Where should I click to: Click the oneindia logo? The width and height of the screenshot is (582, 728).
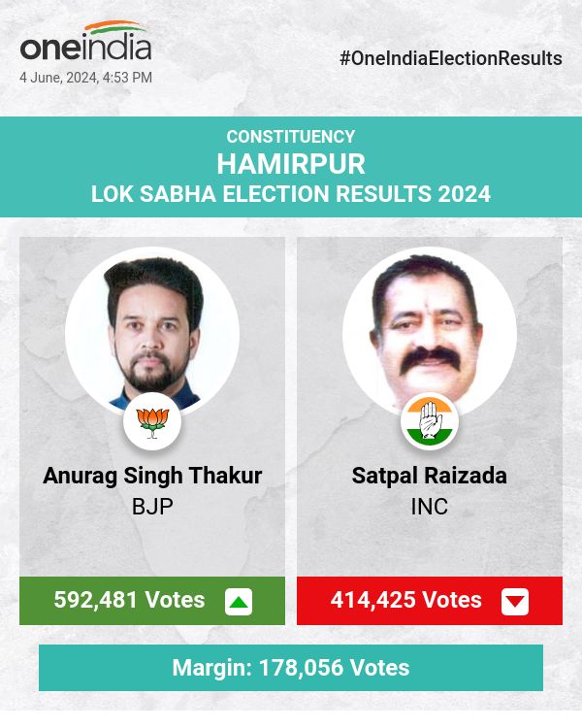coord(85,47)
